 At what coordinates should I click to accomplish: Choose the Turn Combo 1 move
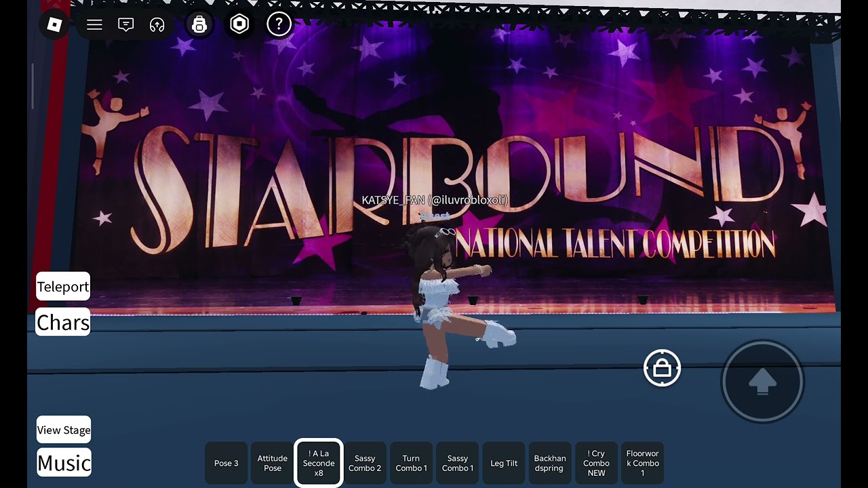411,464
